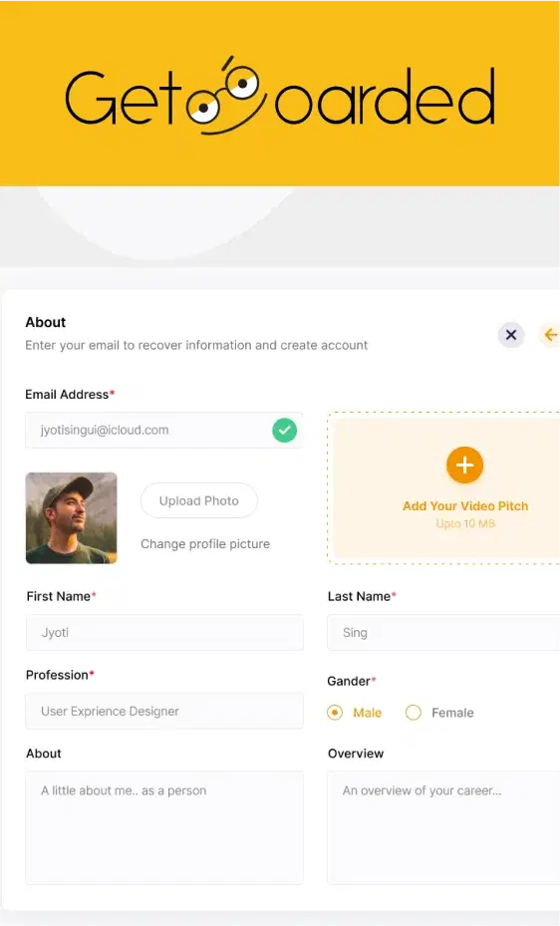Click the Overview label
The width and height of the screenshot is (560, 926).
point(356,754)
